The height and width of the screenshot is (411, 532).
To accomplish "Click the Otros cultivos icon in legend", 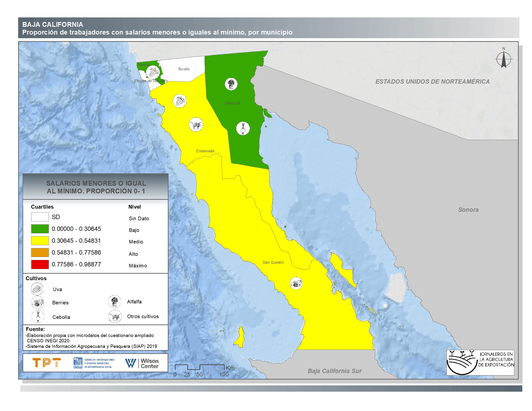I will coord(115,316).
